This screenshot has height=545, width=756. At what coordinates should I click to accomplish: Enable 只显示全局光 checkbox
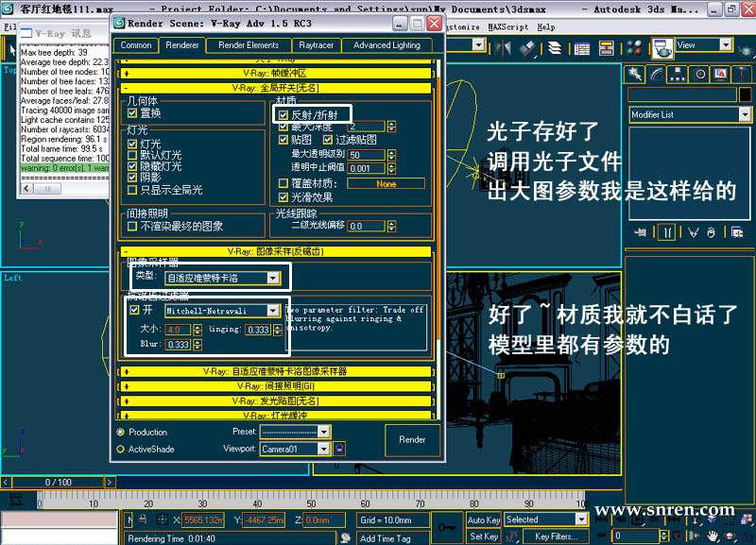(132, 190)
